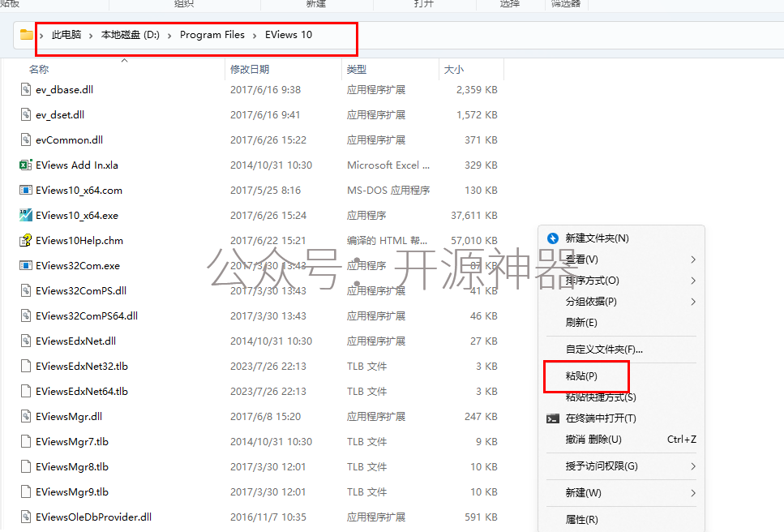Open the chevron before 此电脑 in address bar
This screenshot has width=784, height=532.
click(41, 36)
